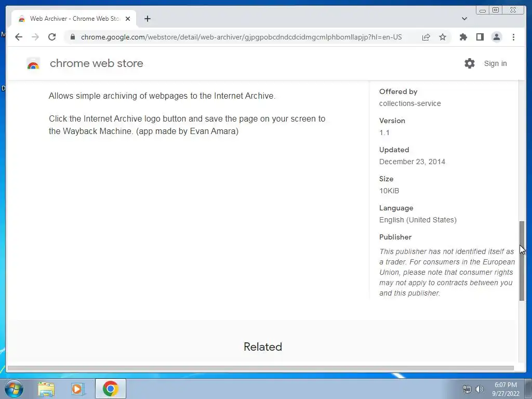Click the vertical page scrollbar thumb

point(522,261)
